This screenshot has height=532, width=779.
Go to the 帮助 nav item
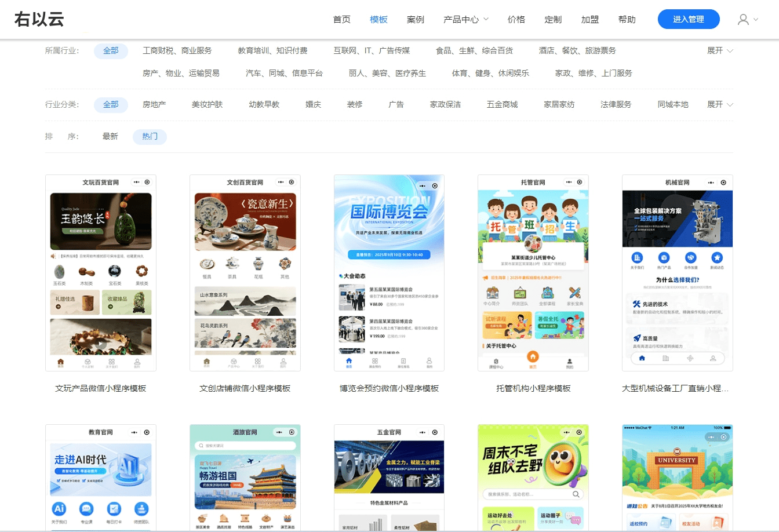tap(627, 19)
